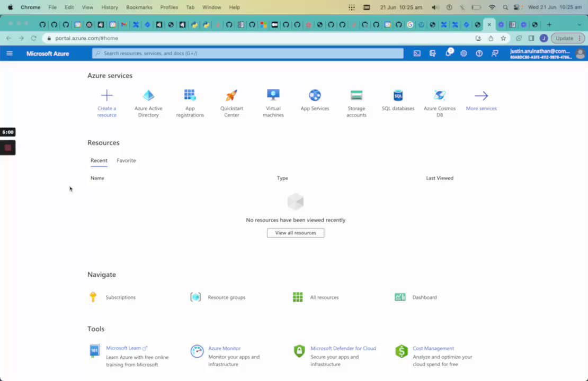Image resolution: width=588 pixels, height=381 pixels.
Task: Open the All resources grid icon
Action: click(x=298, y=297)
